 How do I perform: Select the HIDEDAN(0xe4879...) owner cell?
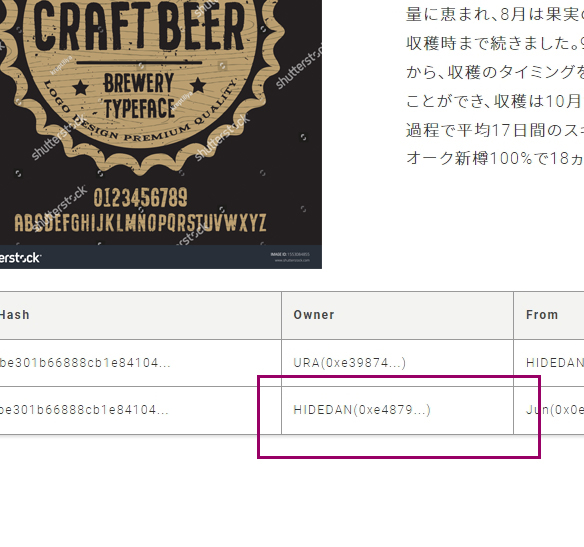(x=397, y=410)
